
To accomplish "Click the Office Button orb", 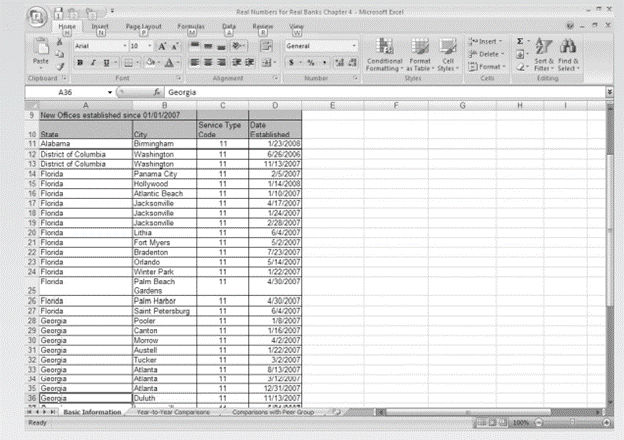I will click(37, 17).
